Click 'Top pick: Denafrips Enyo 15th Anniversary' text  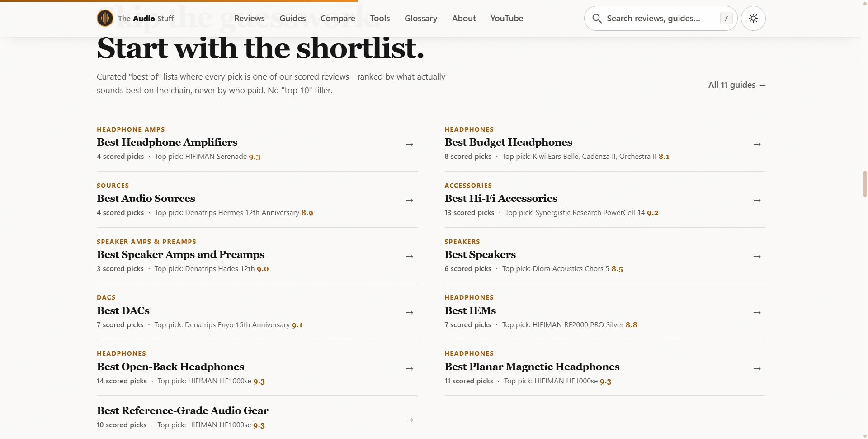tap(222, 324)
